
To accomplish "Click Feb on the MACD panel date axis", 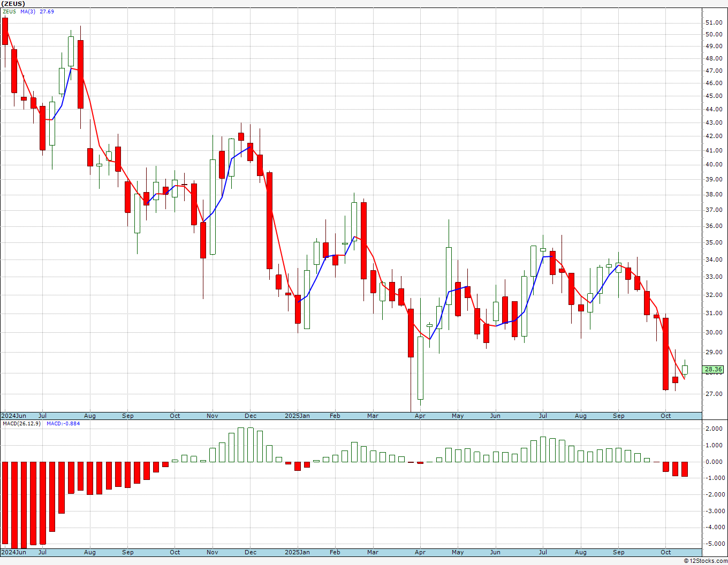I will (x=335, y=552).
